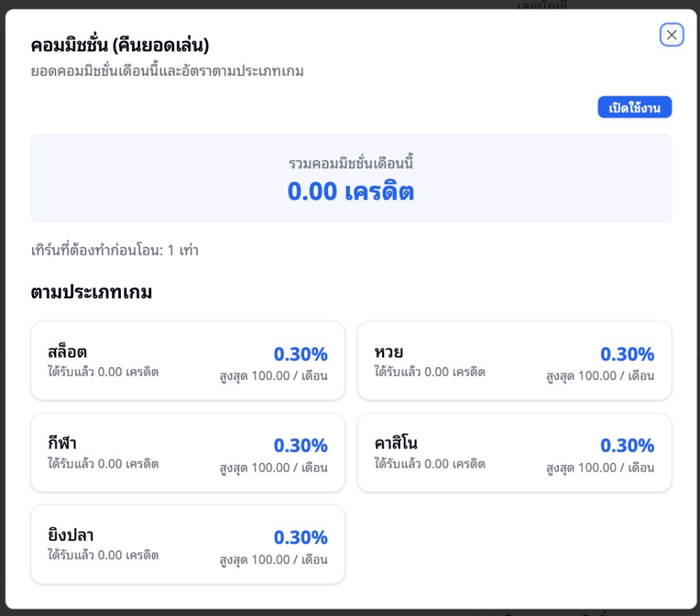Click the ยิงปลา commission card
The image size is (700, 616).
click(x=188, y=544)
